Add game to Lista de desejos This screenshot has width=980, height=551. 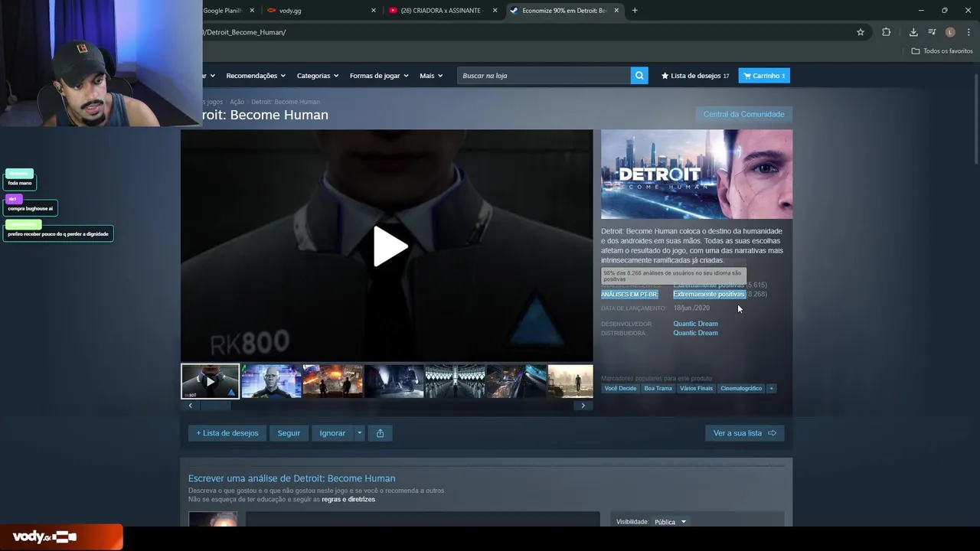point(227,433)
